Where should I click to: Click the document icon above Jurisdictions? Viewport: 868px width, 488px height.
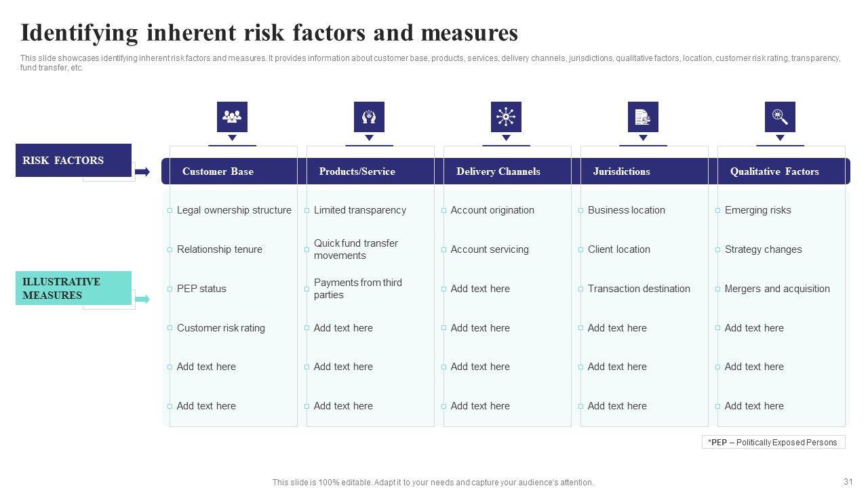[643, 117]
